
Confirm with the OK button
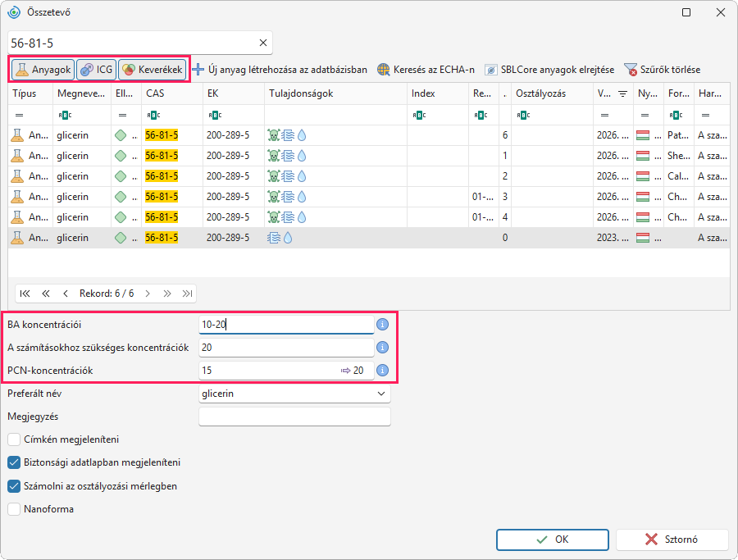click(553, 540)
